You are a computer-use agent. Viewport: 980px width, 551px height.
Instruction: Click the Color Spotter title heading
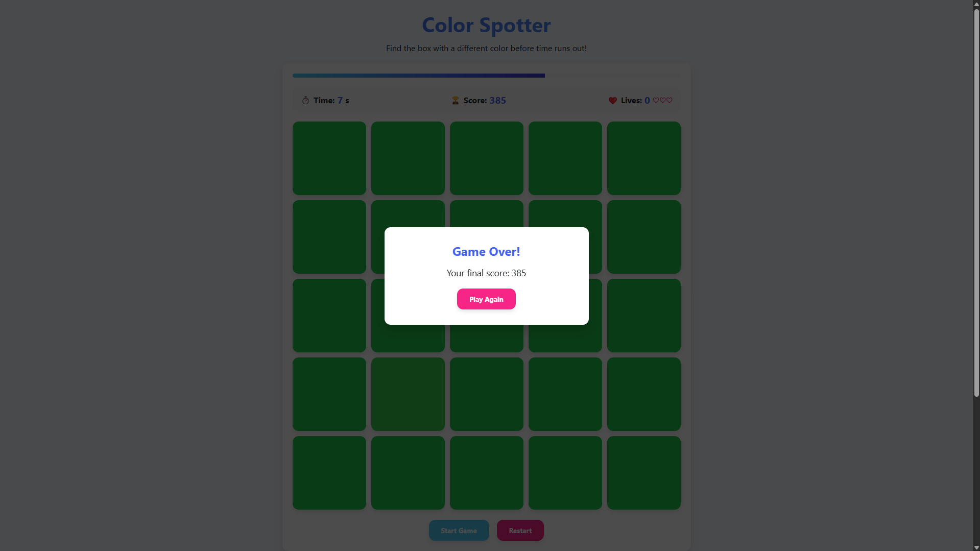click(486, 25)
